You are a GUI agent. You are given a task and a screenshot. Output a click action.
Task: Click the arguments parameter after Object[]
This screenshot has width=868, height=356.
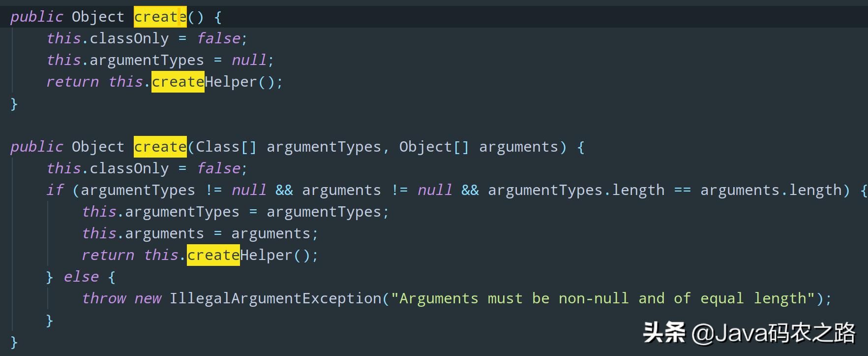[x=518, y=147]
